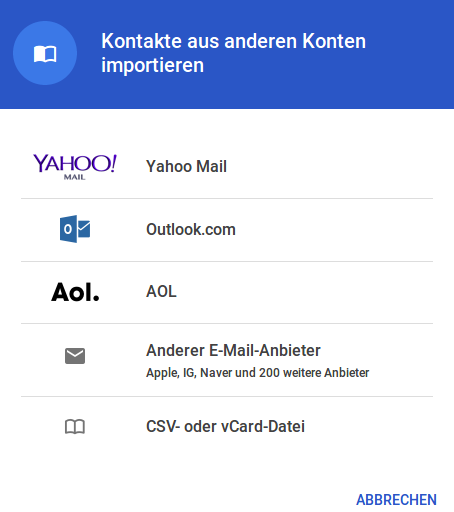Image resolution: width=454 pixels, height=512 pixels.
Task: Choose Anderer E-Mail-Anbieter option
Action: (x=227, y=360)
